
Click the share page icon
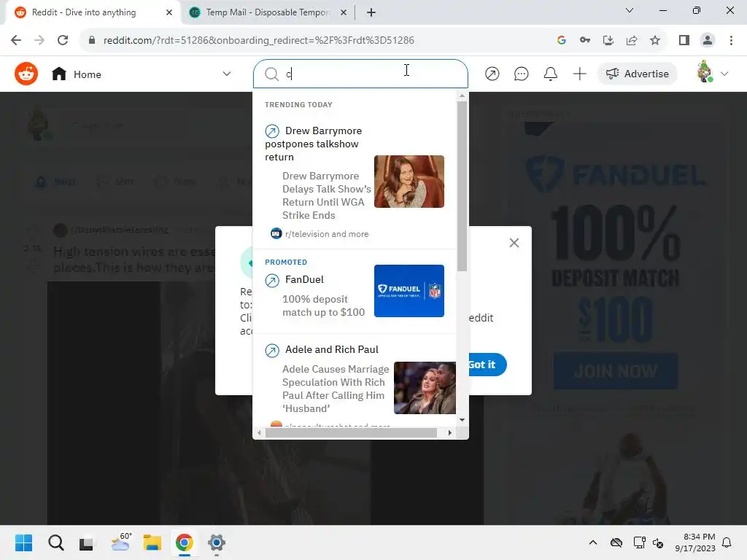click(632, 40)
